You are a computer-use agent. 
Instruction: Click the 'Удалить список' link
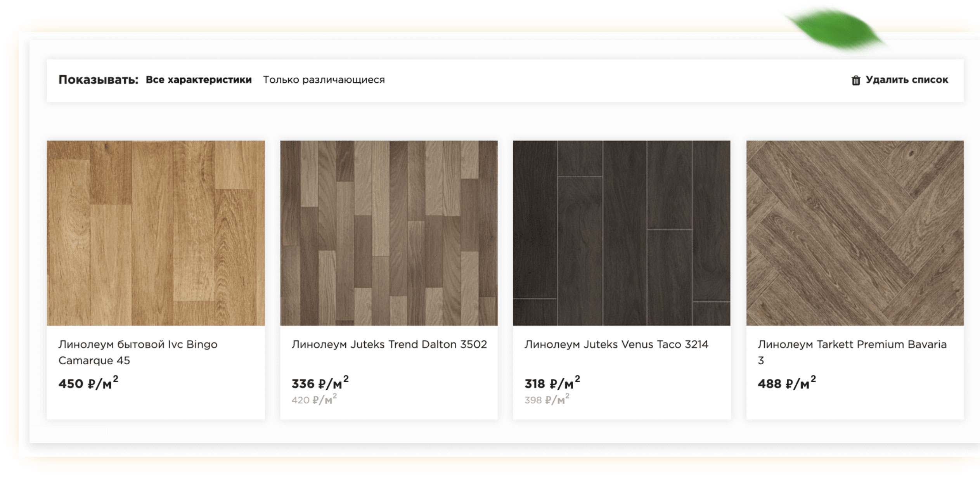pos(907,80)
